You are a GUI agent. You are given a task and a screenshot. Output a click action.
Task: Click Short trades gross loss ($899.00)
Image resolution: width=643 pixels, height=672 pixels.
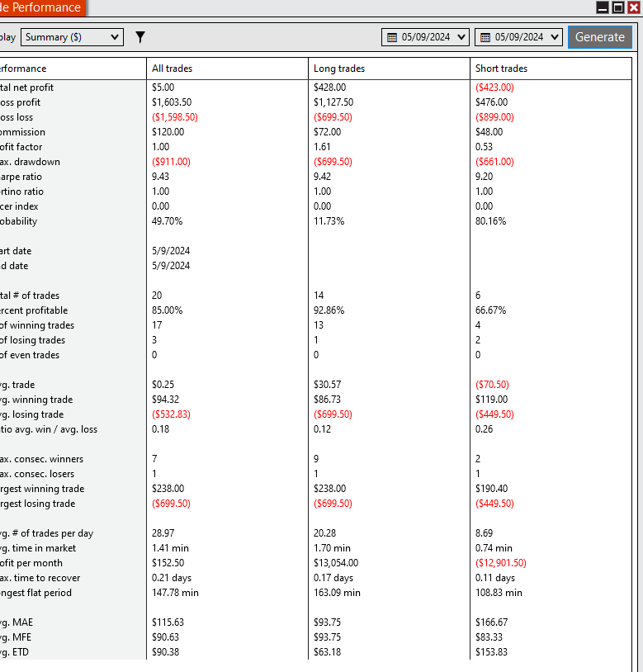coord(494,117)
